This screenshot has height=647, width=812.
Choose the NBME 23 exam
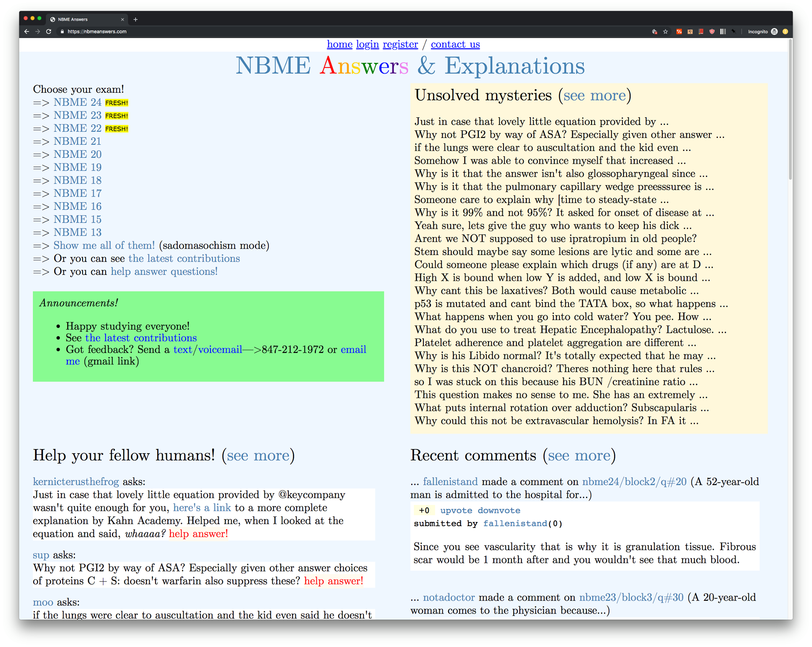[x=78, y=115]
